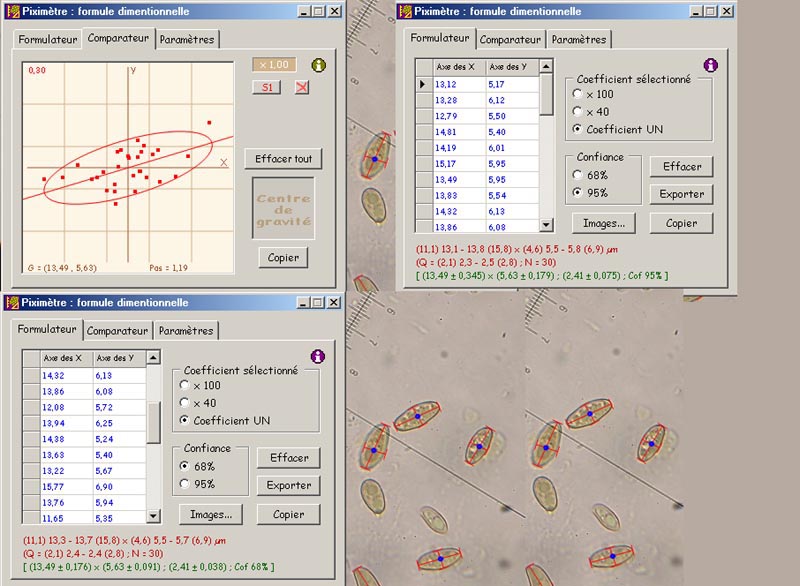This screenshot has width=800, height=586.
Task: Open Comparateur tab in the Cof 95% window
Action: point(510,40)
